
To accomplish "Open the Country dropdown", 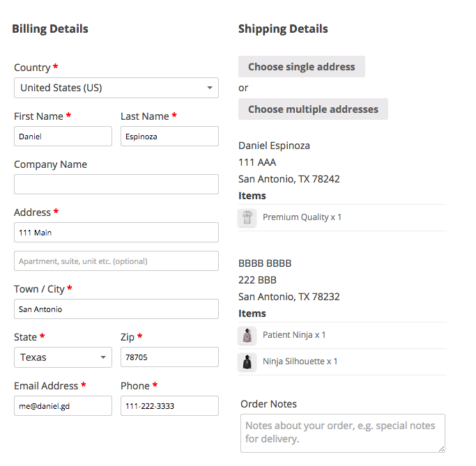I will tap(116, 88).
